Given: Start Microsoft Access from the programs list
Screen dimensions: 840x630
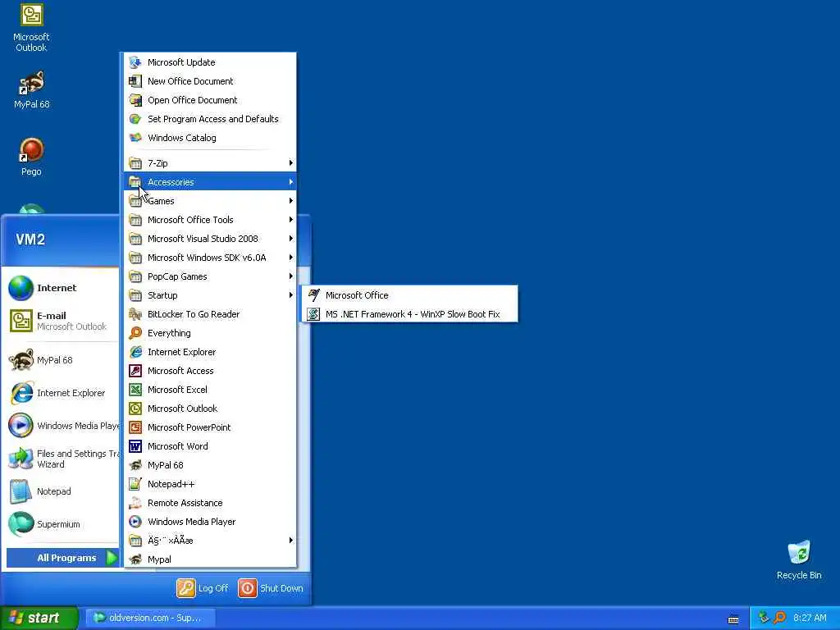Looking at the screenshot, I should [210, 371].
